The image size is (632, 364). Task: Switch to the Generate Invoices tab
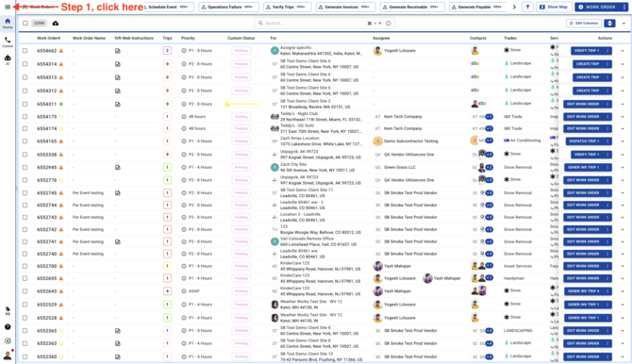(x=345, y=7)
